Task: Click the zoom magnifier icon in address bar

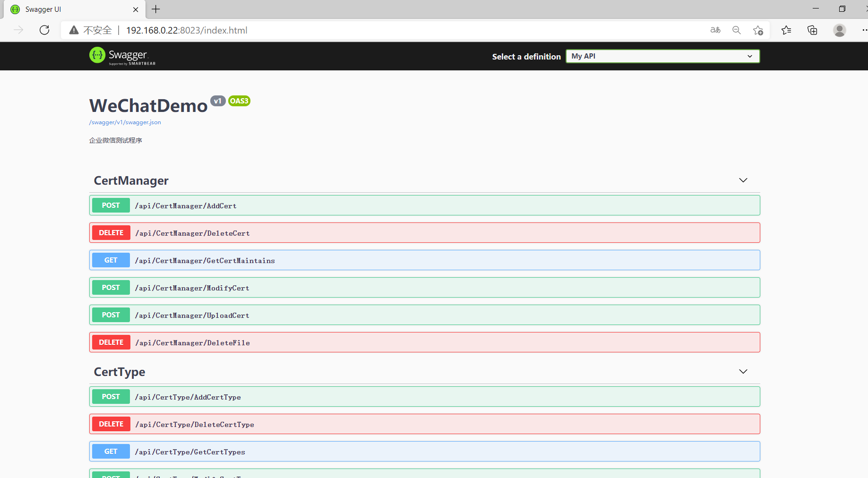Action: click(x=736, y=30)
